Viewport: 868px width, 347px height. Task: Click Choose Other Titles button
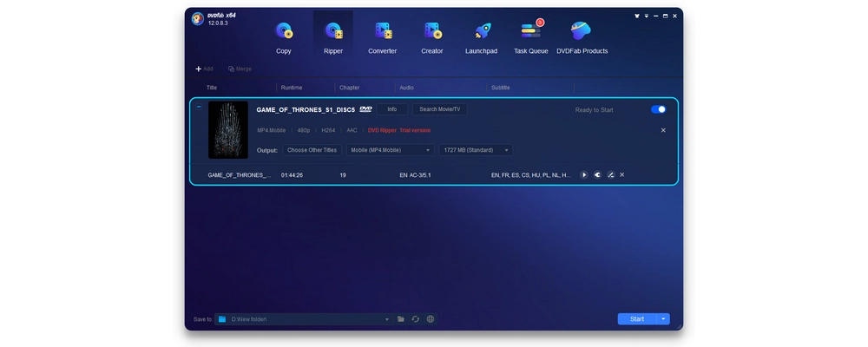[x=312, y=150]
